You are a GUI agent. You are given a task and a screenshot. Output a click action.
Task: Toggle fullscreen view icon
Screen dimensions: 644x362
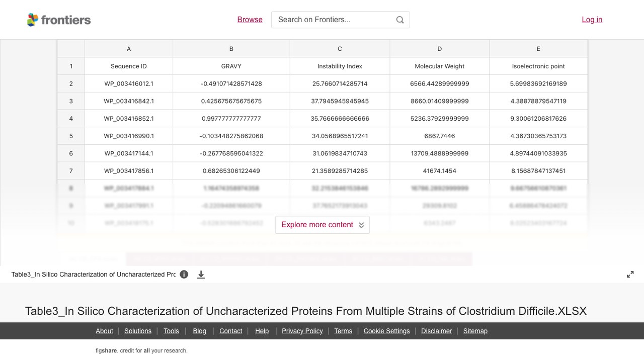[630, 275]
